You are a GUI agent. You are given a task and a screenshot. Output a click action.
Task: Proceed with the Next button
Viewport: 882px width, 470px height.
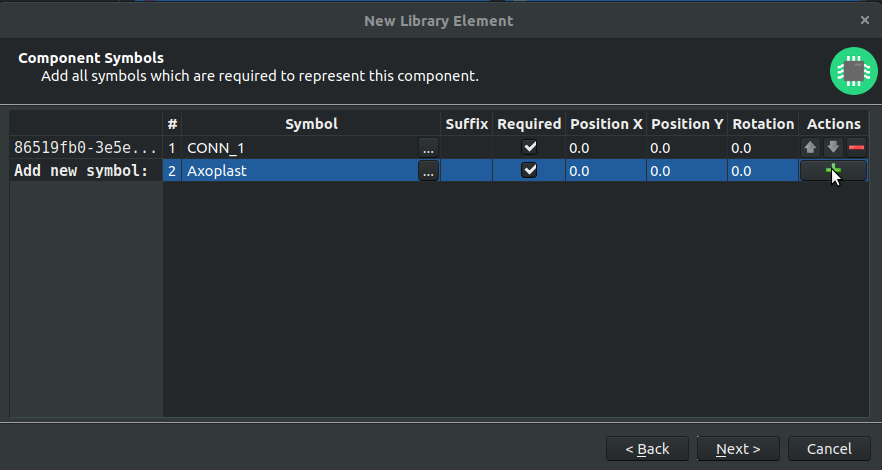coord(738,449)
